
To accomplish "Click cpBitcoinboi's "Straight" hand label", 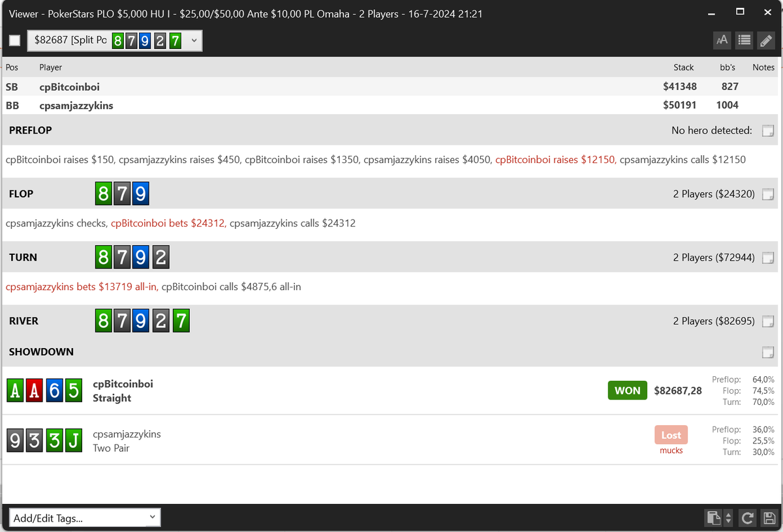I will pyautogui.click(x=112, y=398).
